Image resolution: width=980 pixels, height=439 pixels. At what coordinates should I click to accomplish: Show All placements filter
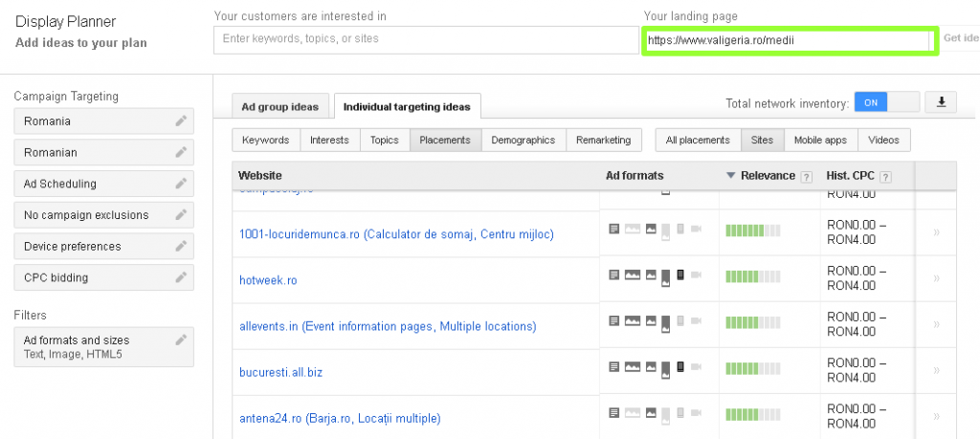(x=698, y=140)
